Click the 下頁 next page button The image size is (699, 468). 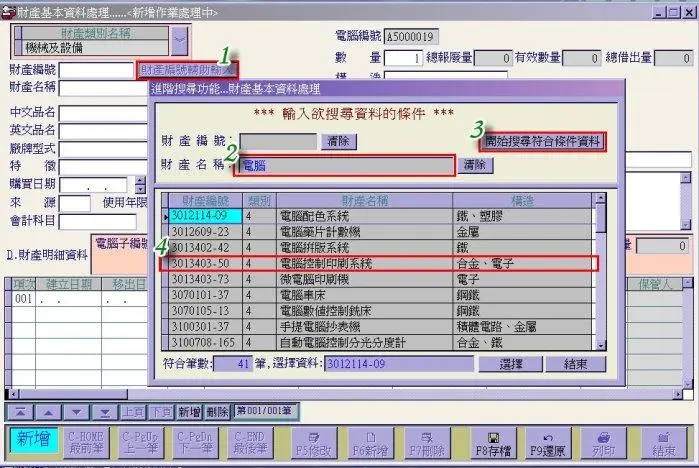pyautogui.click(x=161, y=412)
